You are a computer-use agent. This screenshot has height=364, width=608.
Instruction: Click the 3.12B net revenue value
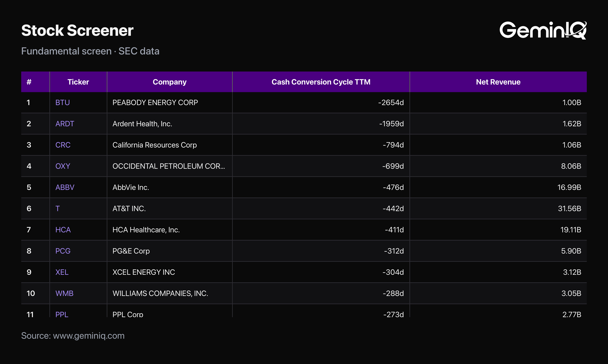572,272
